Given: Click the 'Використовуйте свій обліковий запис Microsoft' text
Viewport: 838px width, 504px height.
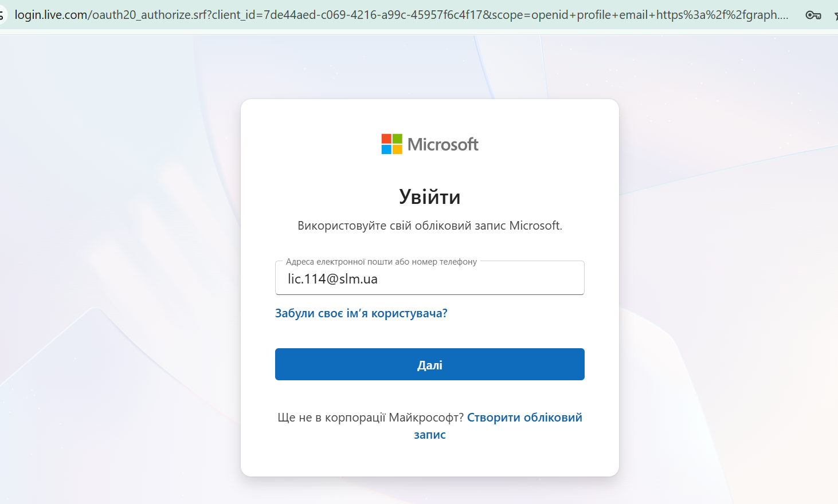Looking at the screenshot, I should (430, 226).
